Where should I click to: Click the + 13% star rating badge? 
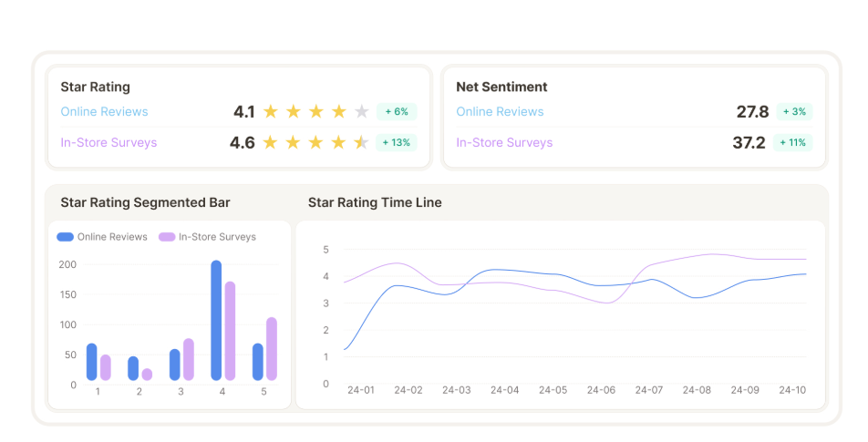click(x=397, y=143)
